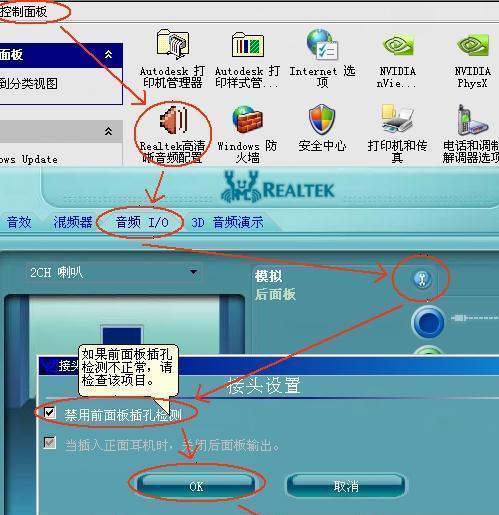Toggle 禁用前面板插孔检测 checkbox
The width and height of the screenshot is (499, 515).
[50, 413]
